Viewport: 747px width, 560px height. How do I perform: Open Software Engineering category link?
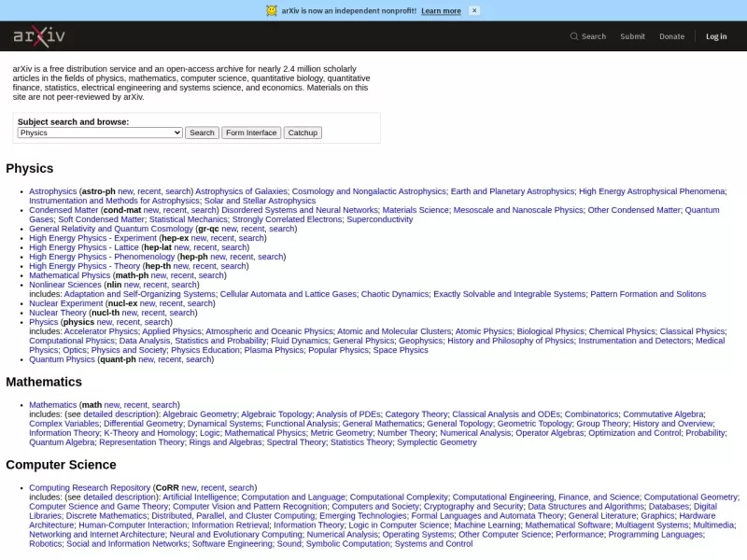232,544
